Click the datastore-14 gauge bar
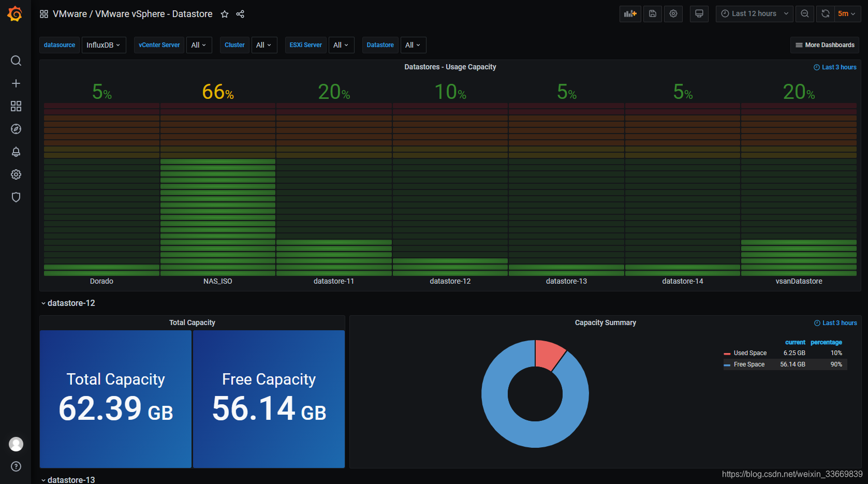 tap(683, 189)
